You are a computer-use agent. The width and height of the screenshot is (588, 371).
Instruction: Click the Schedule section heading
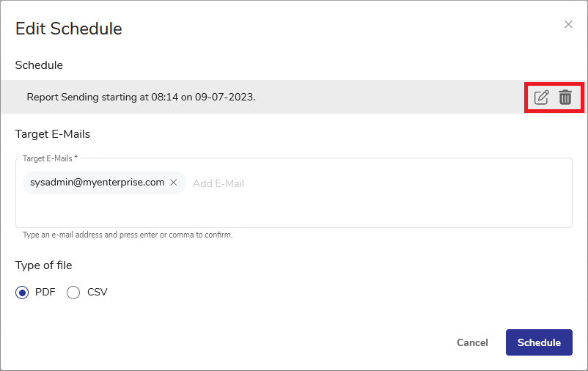[39, 65]
